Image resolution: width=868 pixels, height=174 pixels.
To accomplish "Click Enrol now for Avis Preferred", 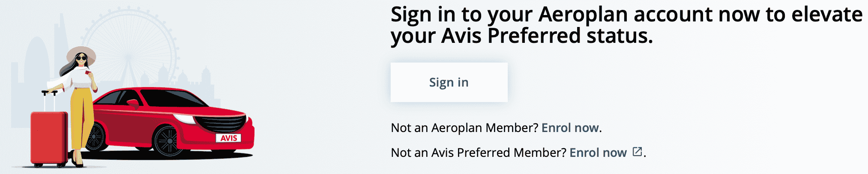I will 598,153.
